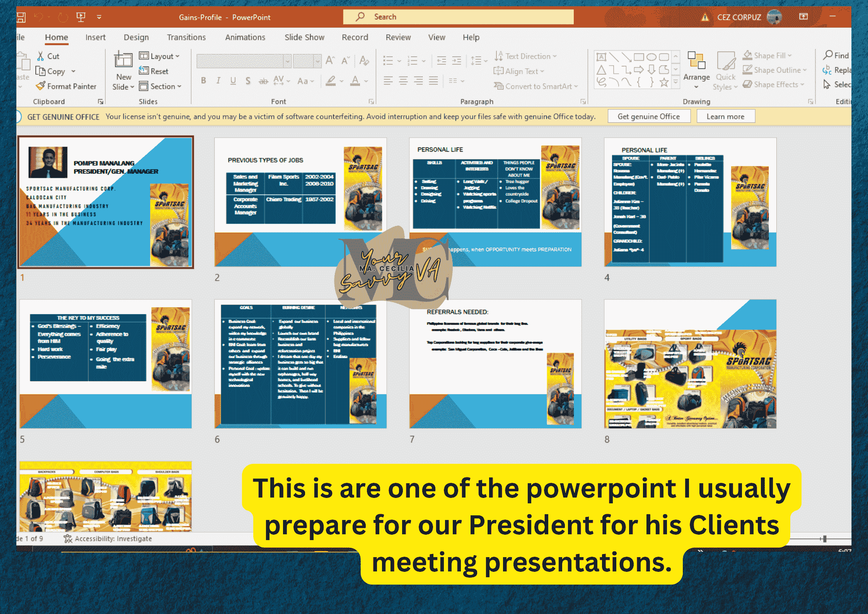Expand the Shape Fill dropdown
The width and height of the screenshot is (868, 614).
[x=790, y=56]
